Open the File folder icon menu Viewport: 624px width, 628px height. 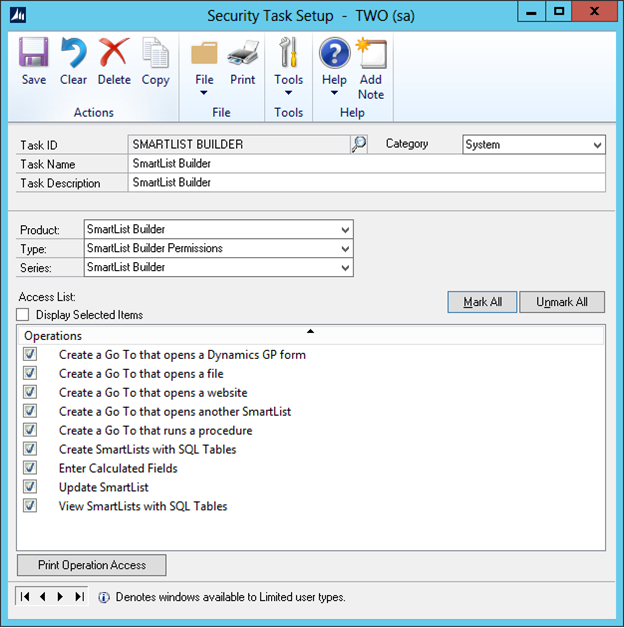(x=204, y=53)
